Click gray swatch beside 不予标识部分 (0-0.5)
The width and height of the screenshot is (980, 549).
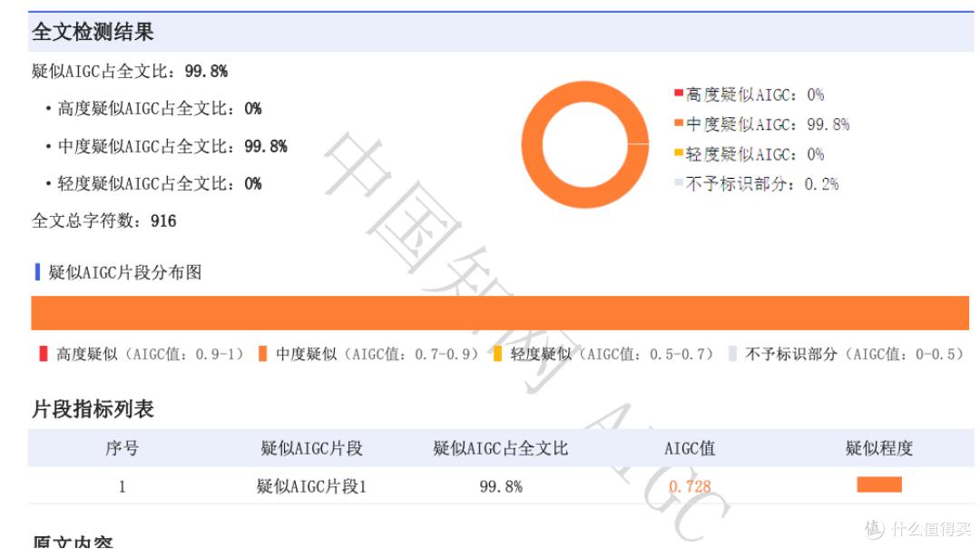pyautogui.click(x=732, y=354)
